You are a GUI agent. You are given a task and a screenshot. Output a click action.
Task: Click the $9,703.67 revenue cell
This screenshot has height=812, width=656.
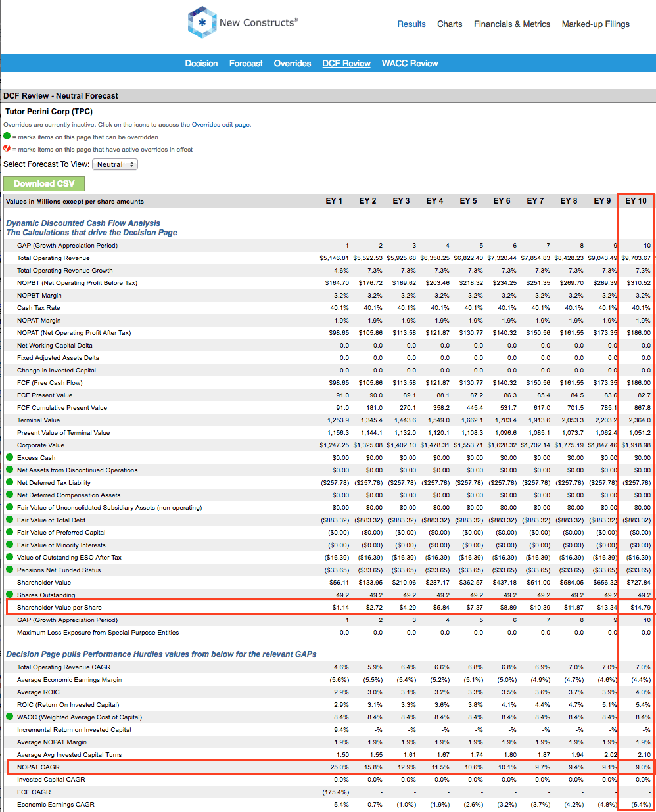coord(636,258)
